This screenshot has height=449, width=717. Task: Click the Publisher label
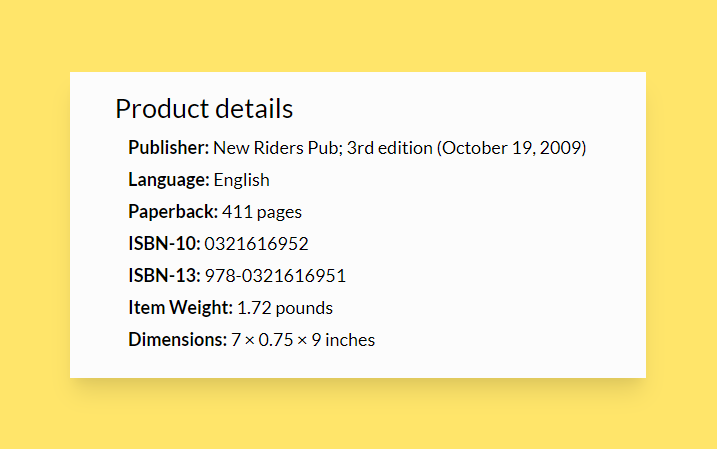pyautogui.click(x=168, y=148)
